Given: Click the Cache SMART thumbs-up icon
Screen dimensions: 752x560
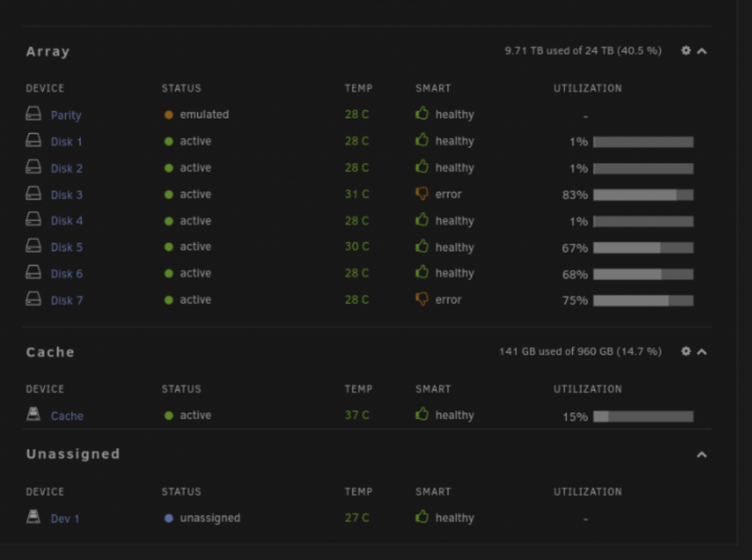Looking at the screenshot, I should [422, 414].
